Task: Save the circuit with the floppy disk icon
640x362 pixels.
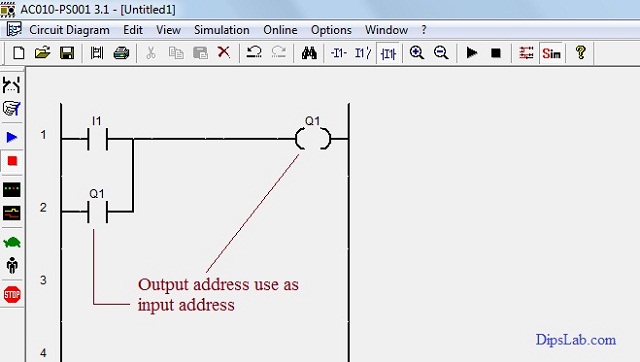Action: tap(67, 53)
